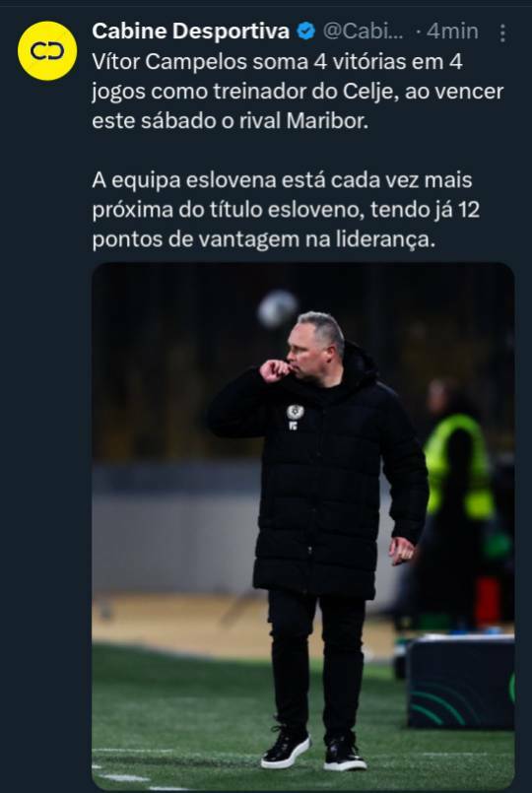532x793 pixels.
Task: Click the 4min post timestamp
Action: (452, 32)
